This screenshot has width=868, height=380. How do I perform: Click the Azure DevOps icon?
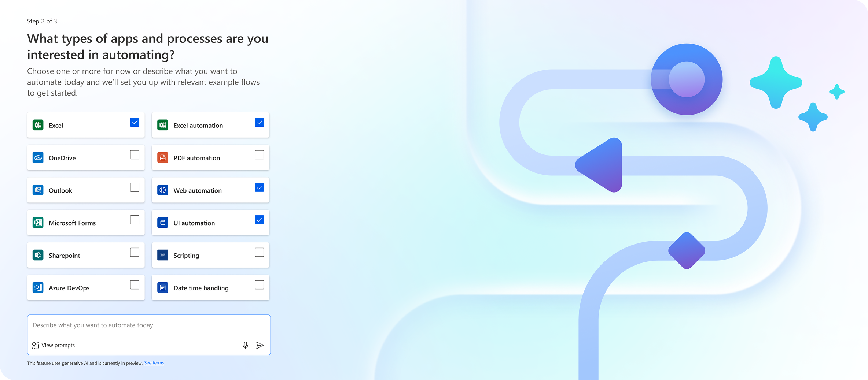coord(38,288)
